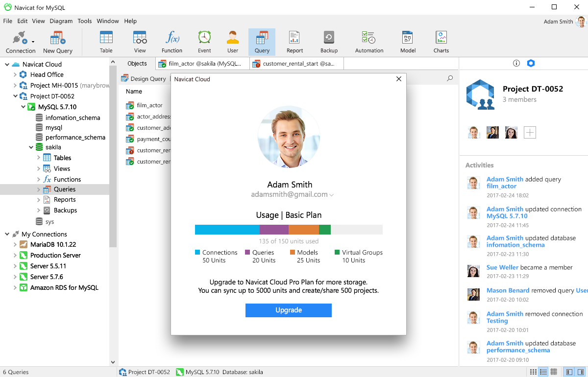Switch to list view in status bar
Viewport: 588px width, 377px height.
click(x=533, y=372)
